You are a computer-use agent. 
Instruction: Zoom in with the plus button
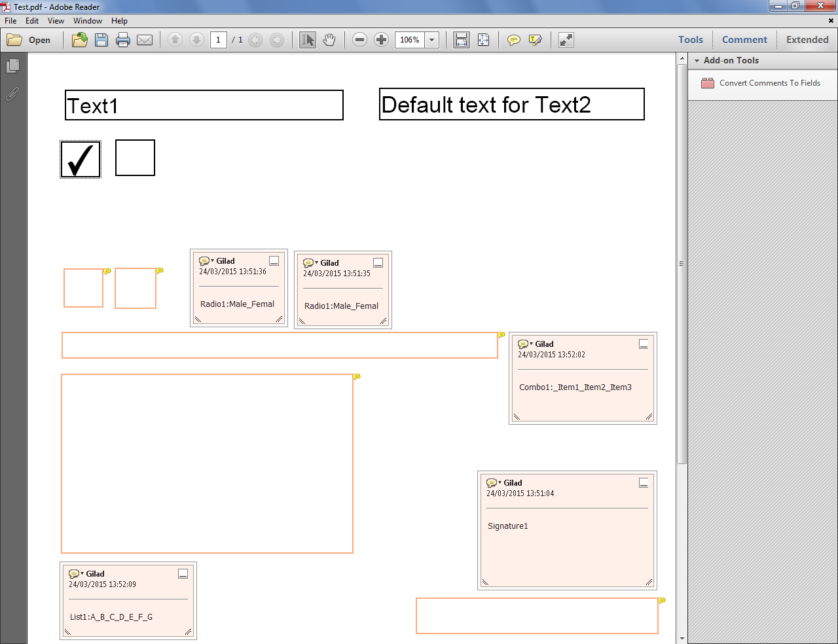[382, 40]
